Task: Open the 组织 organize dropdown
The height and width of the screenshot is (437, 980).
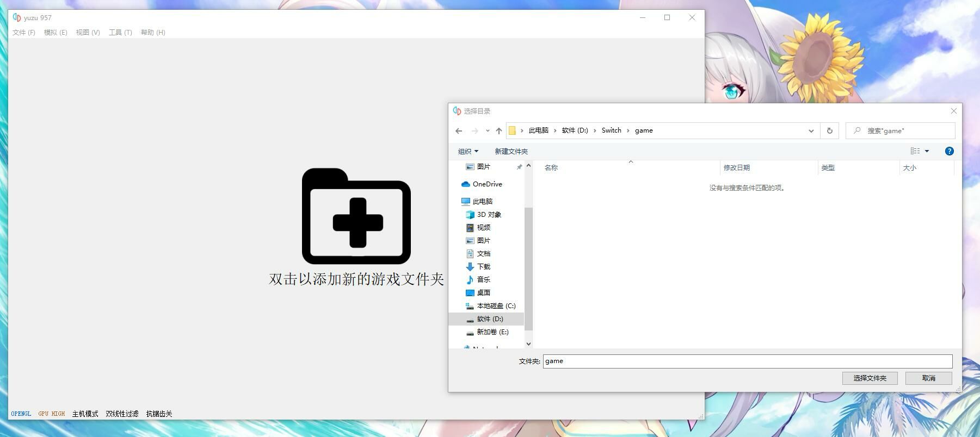Action: point(468,152)
